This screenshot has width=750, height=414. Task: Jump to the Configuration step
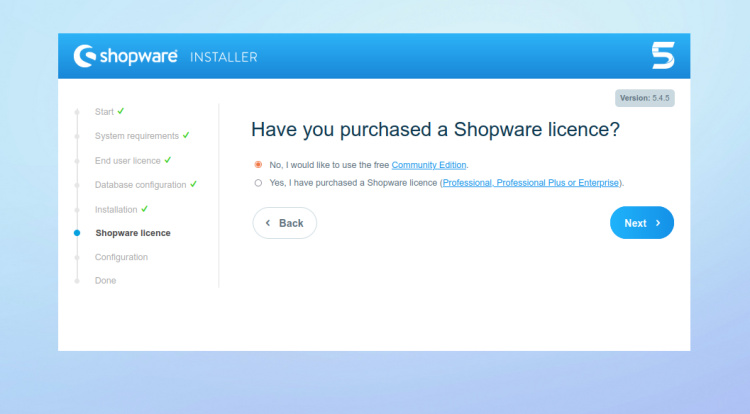tap(121, 257)
